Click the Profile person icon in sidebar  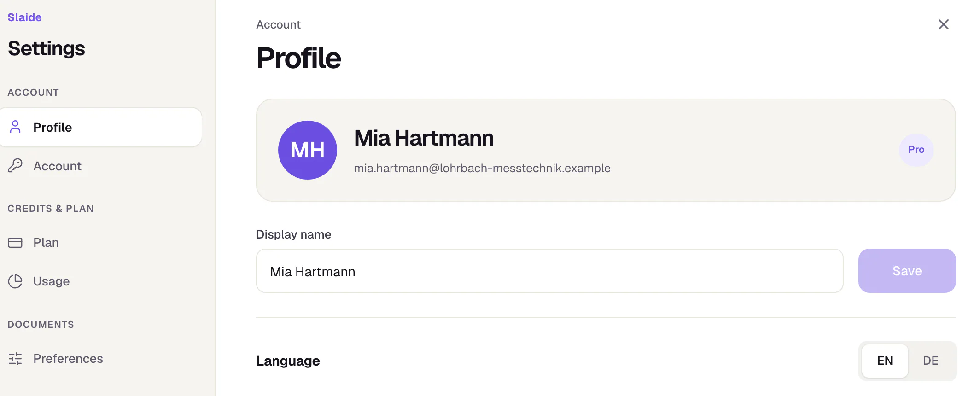pyautogui.click(x=15, y=127)
